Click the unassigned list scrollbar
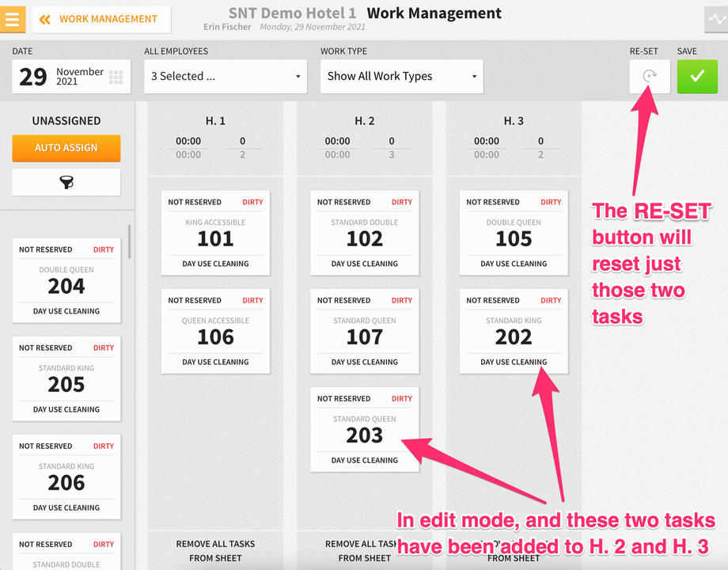The height and width of the screenshot is (570, 728). coord(130,241)
